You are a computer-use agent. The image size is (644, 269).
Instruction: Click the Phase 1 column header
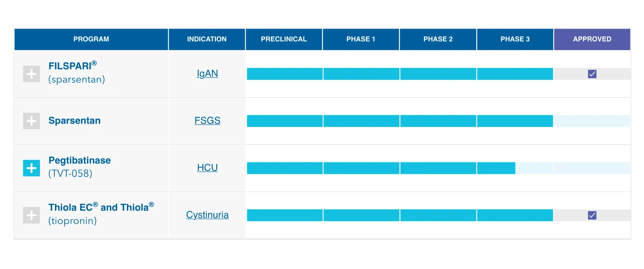click(361, 39)
